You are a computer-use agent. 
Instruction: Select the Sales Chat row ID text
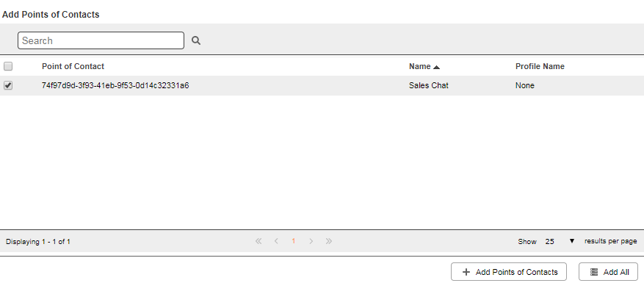point(115,85)
